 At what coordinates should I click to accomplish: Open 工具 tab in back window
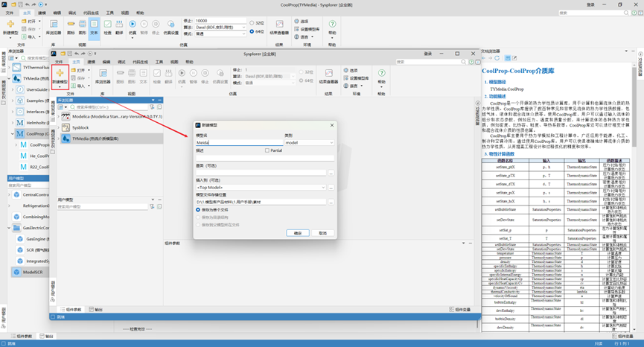click(x=109, y=13)
